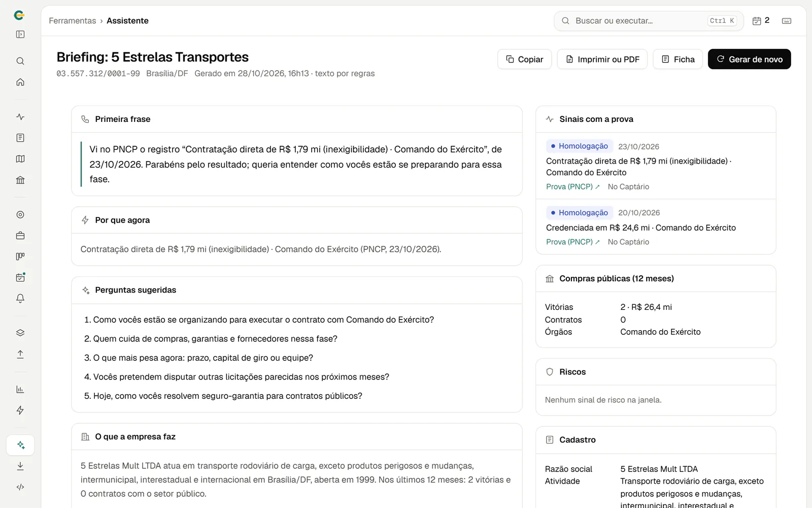Image resolution: width=812 pixels, height=508 pixels.
Task: Open the code brackets icon in sidebar
Action: click(x=20, y=487)
